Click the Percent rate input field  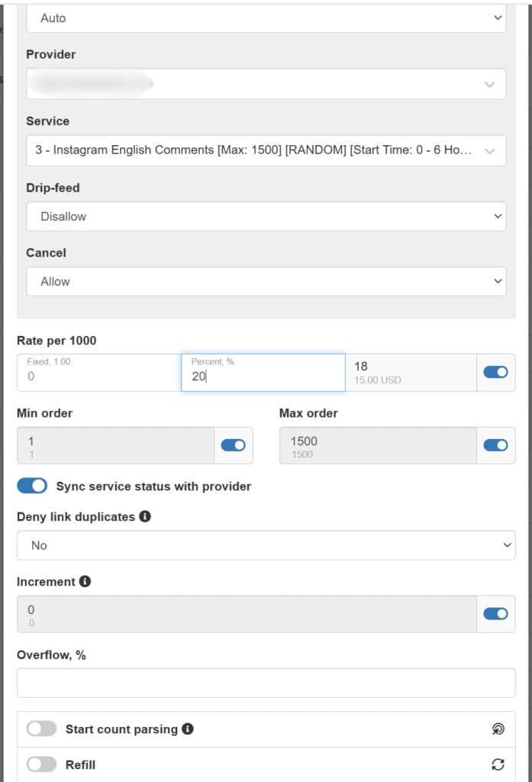tap(263, 376)
